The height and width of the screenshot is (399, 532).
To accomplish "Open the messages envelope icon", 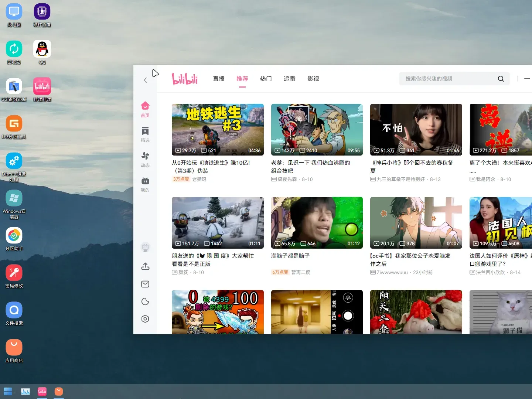I will [145, 284].
